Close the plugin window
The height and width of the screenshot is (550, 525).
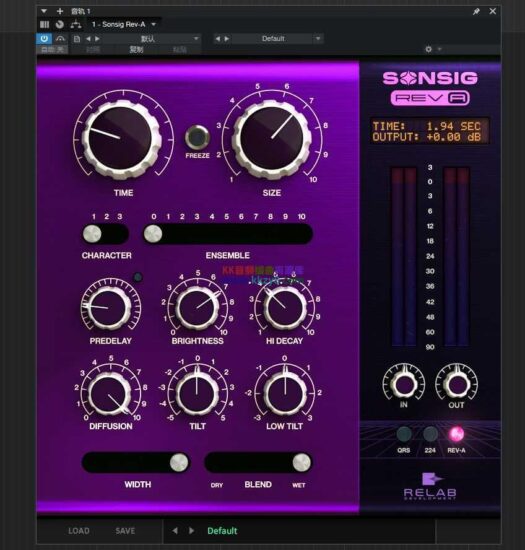point(492,11)
